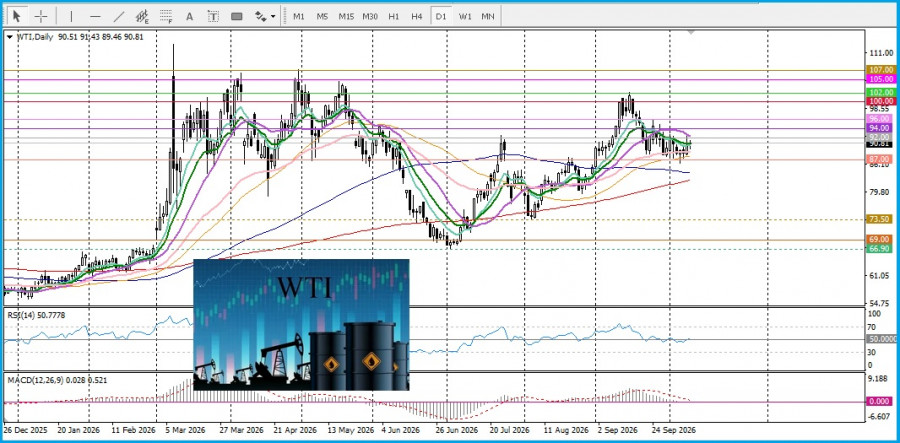
Task: Pick the text 'A' tool
Action: [189, 16]
